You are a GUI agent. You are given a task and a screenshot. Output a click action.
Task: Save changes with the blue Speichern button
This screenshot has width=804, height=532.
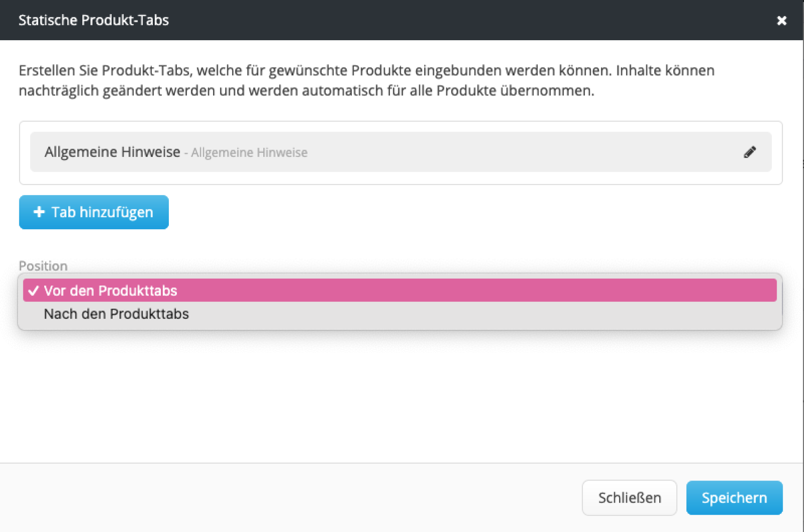(x=734, y=498)
